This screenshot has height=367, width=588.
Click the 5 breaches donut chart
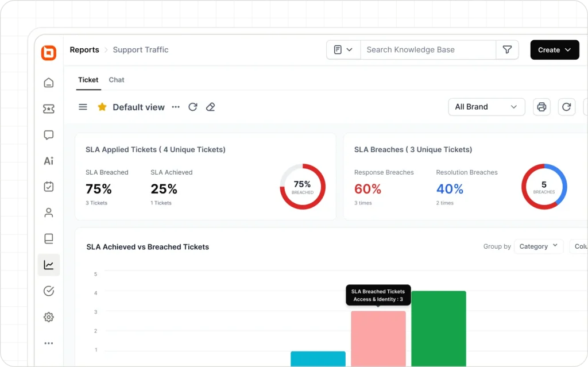tap(544, 187)
